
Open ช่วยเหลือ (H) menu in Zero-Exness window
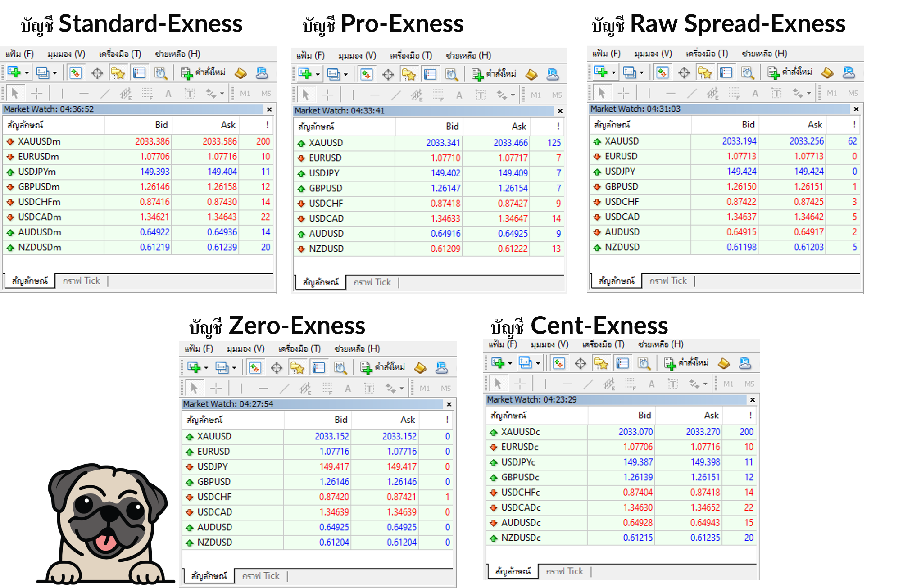[x=357, y=348]
